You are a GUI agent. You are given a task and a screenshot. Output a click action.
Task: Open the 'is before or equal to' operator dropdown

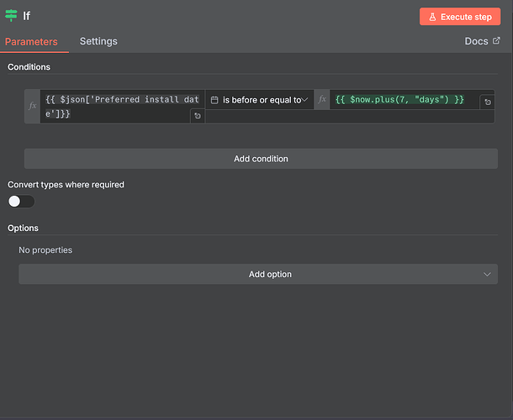tap(259, 100)
